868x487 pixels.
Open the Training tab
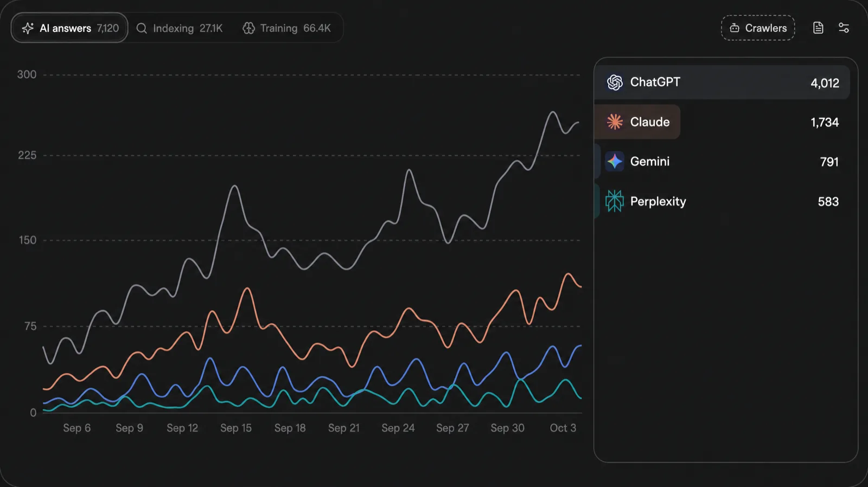coord(286,28)
